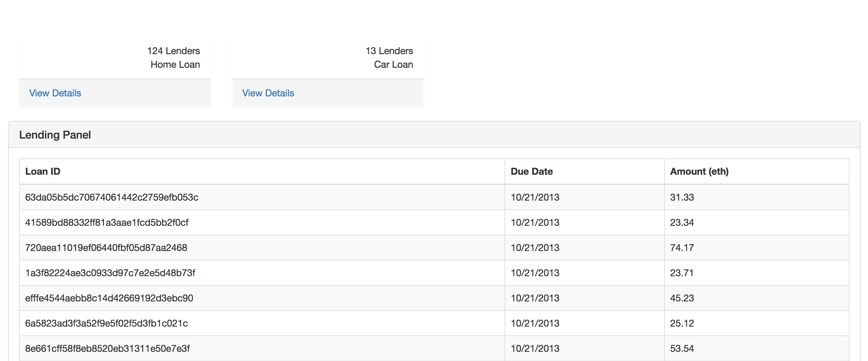The image size is (868, 361).
Task: Click the 45.23 amount cell
Action: tap(682, 298)
